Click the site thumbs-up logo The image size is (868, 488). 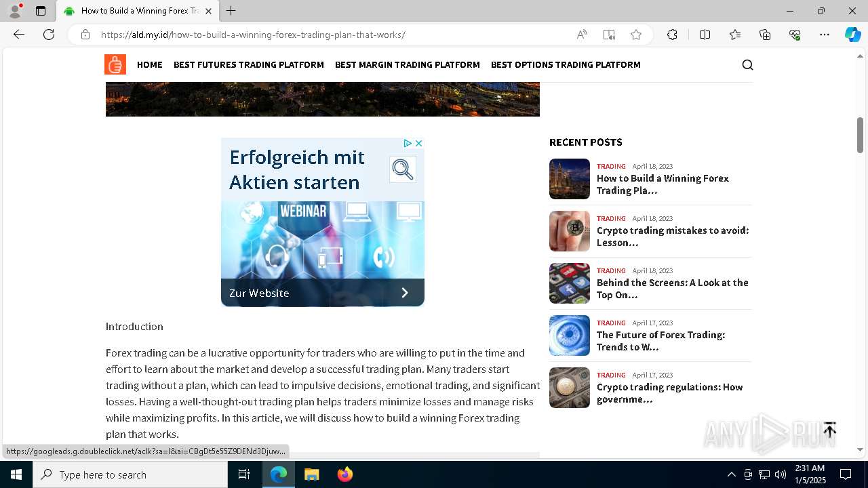[x=115, y=64]
